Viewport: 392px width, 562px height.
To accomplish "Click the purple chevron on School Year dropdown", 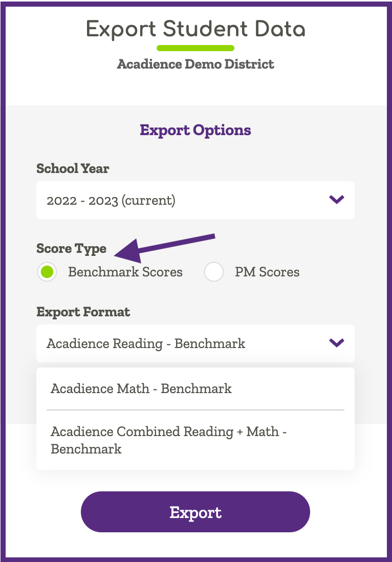I will 336,200.
